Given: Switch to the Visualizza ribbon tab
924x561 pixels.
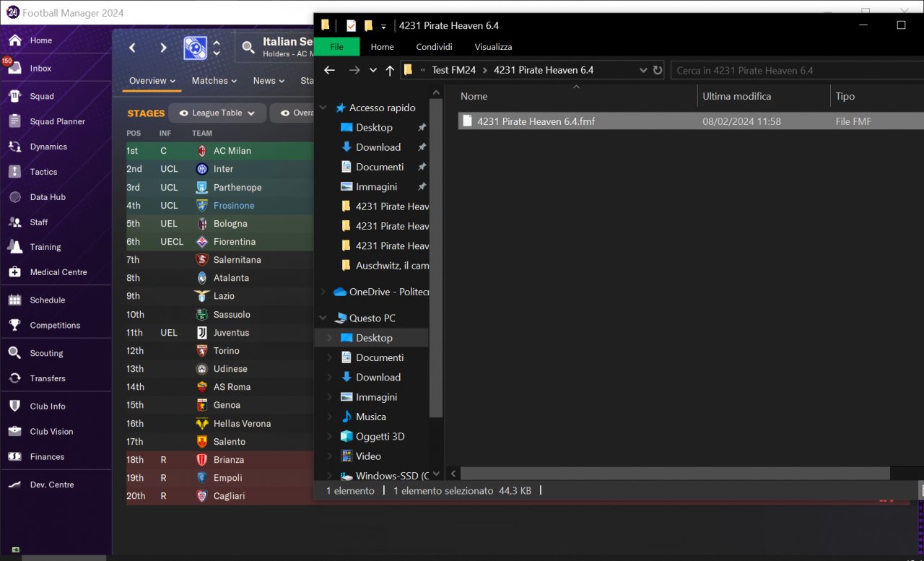Looking at the screenshot, I should coord(494,47).
